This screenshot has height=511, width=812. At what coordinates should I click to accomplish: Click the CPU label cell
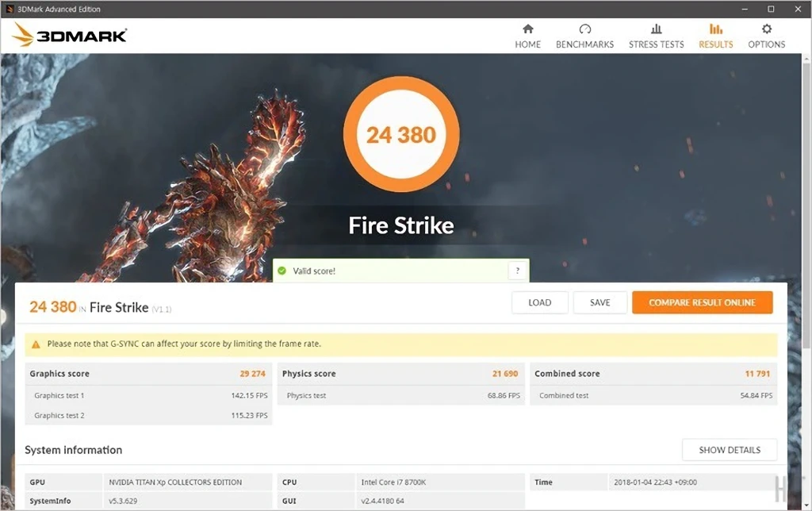pos(316,482)
